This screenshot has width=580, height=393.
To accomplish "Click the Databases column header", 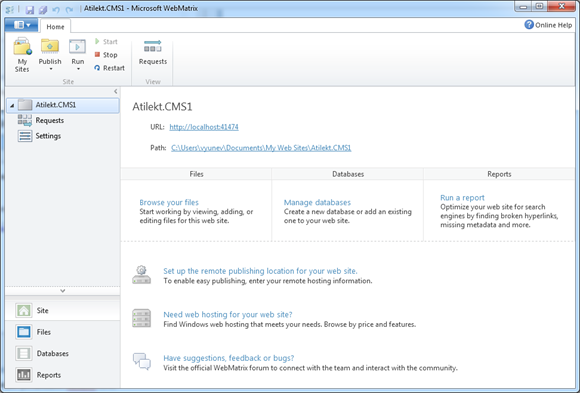I will tap(348, 174).
